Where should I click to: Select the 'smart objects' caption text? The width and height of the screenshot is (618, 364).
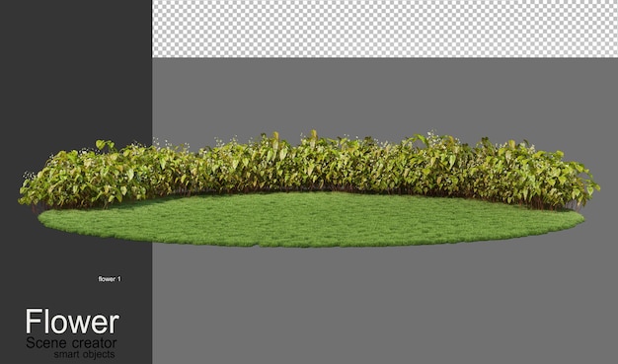pyautogui.click(x=84, y=354)
